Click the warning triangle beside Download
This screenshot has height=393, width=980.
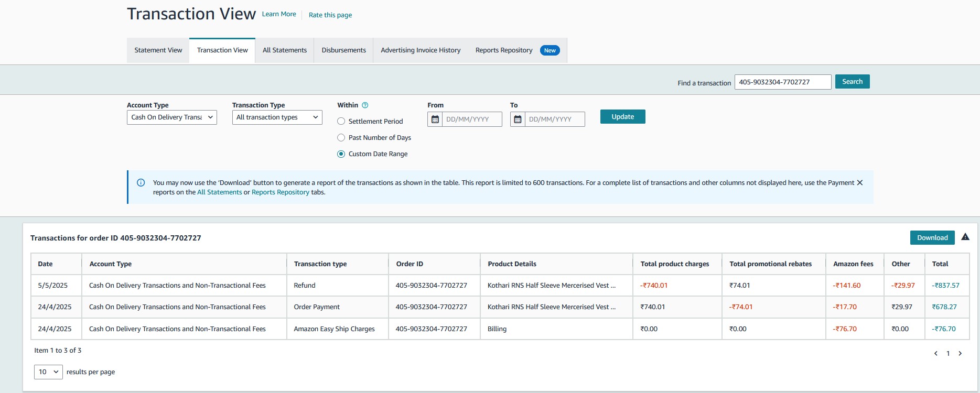[x=965, y=237]
